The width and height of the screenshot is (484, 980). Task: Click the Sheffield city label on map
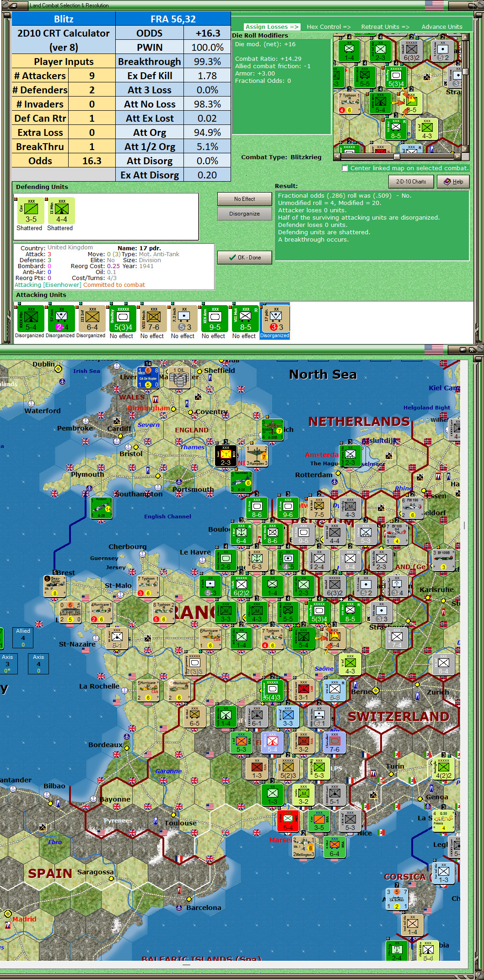tap(219, 371)
